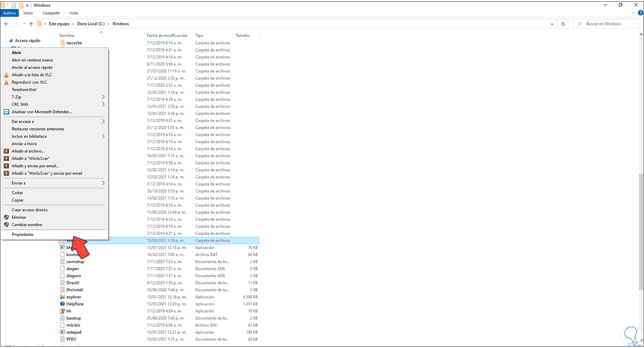Screen dimensions: 644x348
Task: Switch to the Vista ribbon tab
Action: point(73,13)
